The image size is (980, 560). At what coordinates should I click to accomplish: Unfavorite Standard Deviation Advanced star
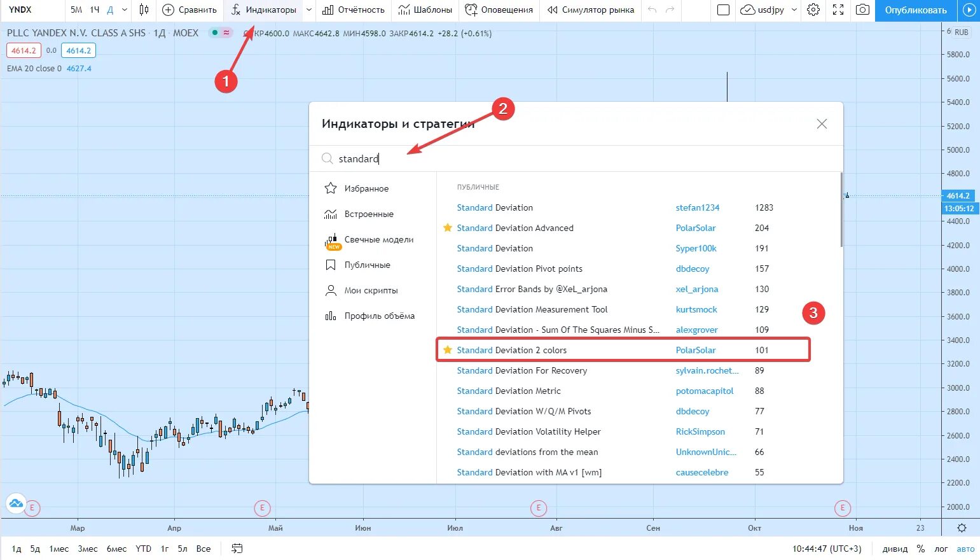pyautogui.click(x=448, y=228)
